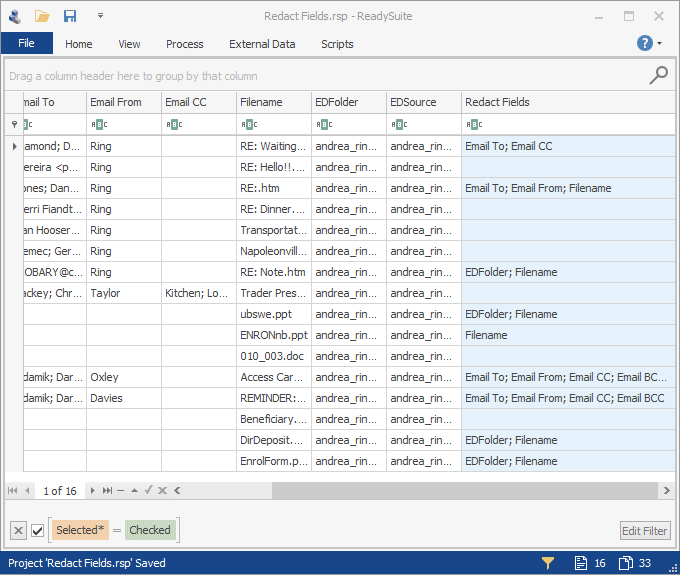680x575 pixels.
Task: Click the page count icon showing 33
Action: pos(625,563)
